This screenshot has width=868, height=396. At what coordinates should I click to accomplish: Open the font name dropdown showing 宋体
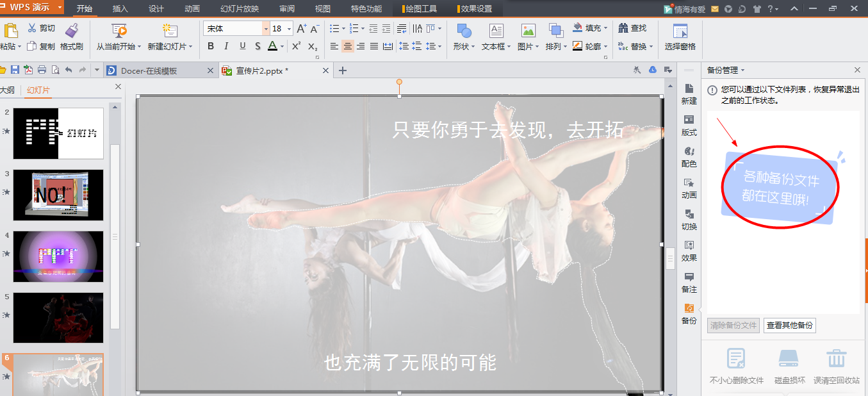pos(266,29)
